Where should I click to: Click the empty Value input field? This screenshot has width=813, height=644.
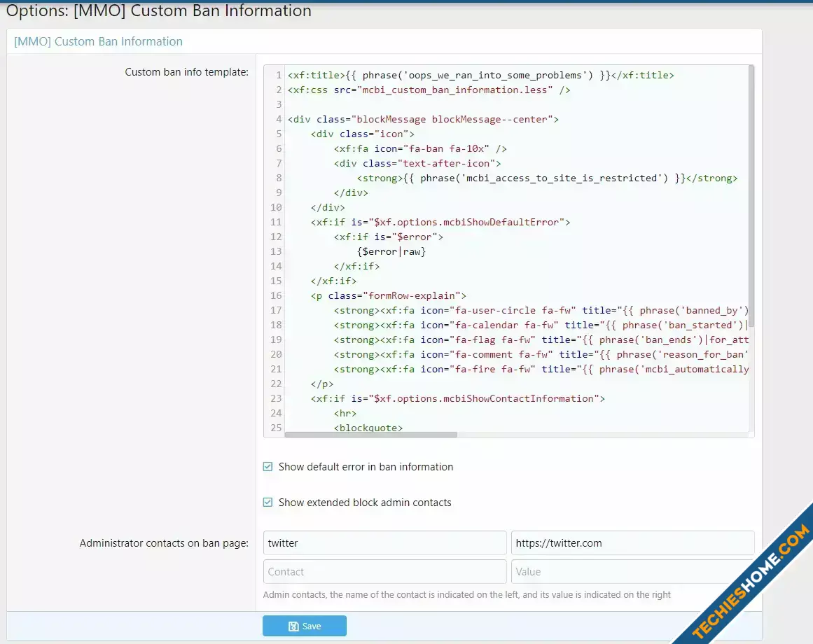click(x=632, y=571)
